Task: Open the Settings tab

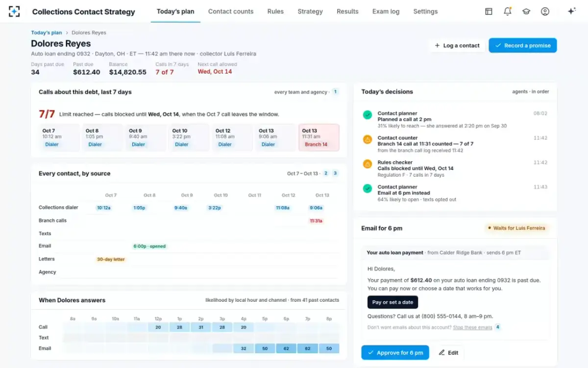Action: pyautogui.click(x=425, y=11)
